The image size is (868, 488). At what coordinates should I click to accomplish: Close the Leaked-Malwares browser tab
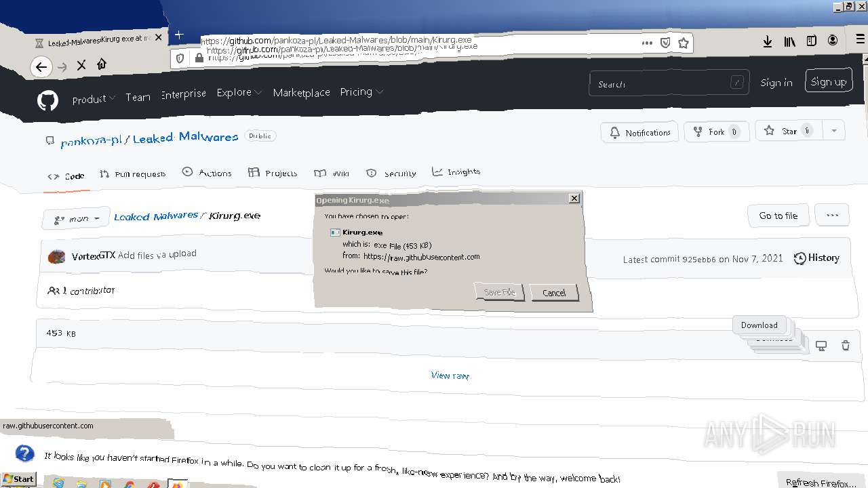159,38
